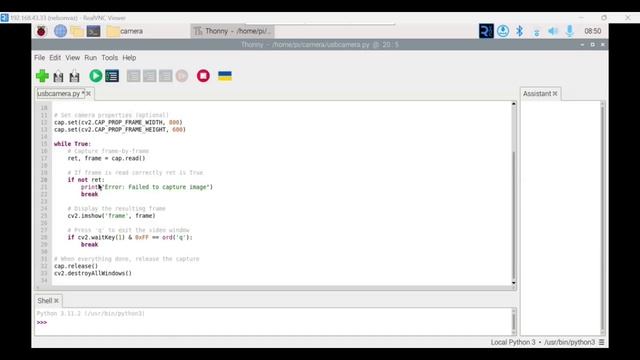Image resolution: width=640 pixels, height=360 pixels.
Task: Save the current script with save icon
Action: click(x=74, y=76)
